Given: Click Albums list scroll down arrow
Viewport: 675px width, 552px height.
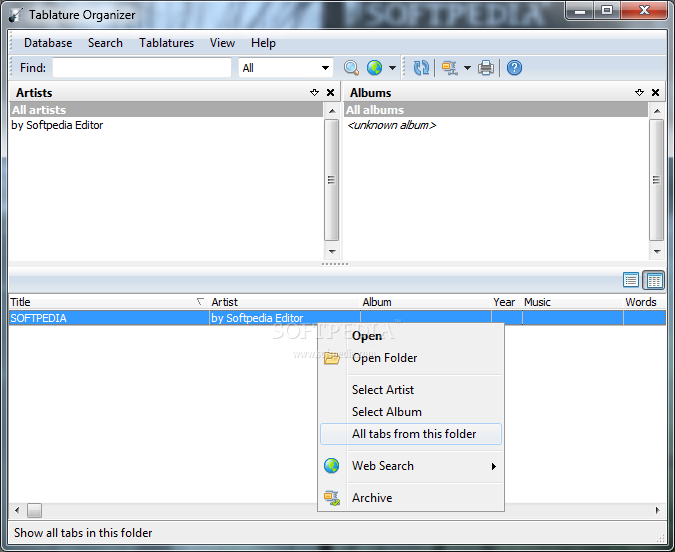Looking at the screenshot, I should point(656,251).
